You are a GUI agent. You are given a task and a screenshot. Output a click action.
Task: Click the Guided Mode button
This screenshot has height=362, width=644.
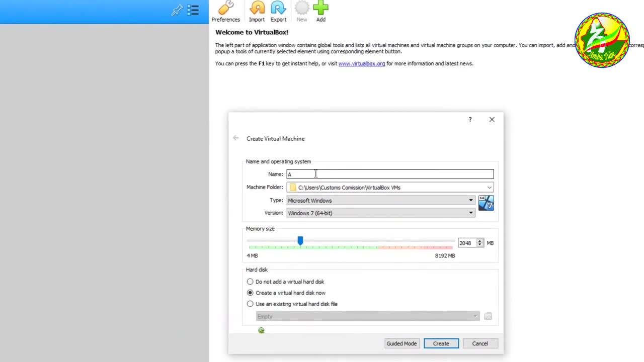[x=401, y=343]
